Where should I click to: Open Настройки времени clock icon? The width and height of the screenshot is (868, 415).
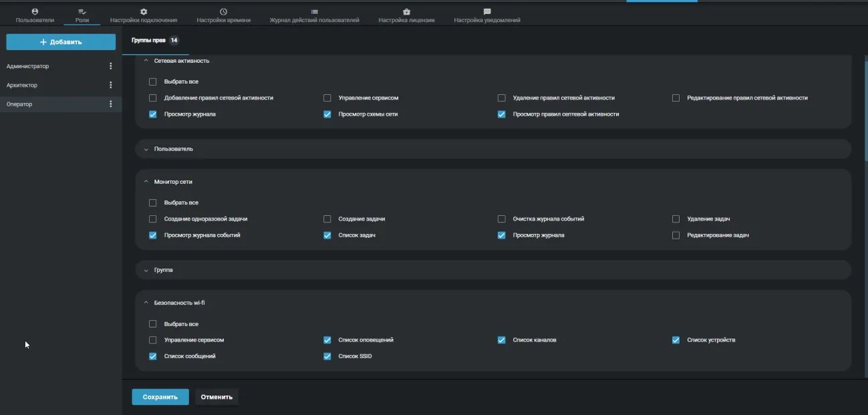(x=223, y=12)
